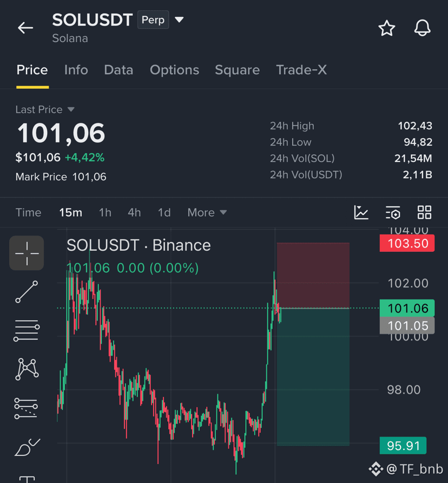
Task: Open chart indicators icon
Action: click(x=361, y=212)
